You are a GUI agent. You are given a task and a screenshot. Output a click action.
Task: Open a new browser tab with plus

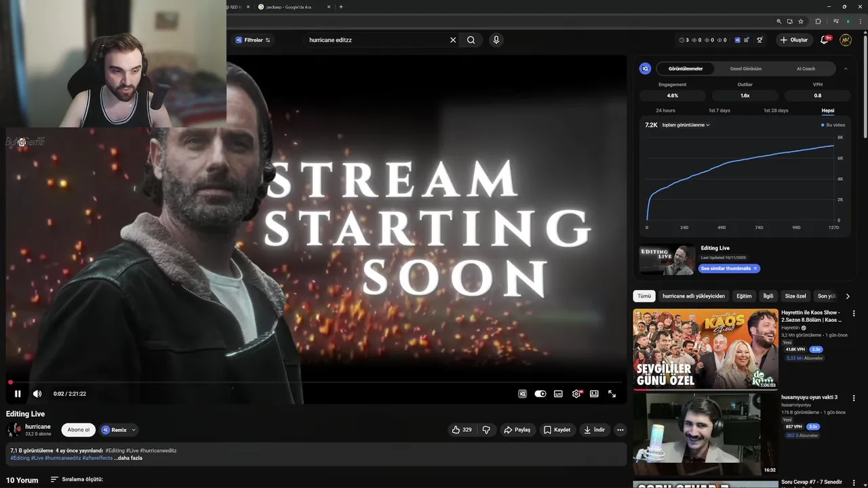(x=340, y=7)
